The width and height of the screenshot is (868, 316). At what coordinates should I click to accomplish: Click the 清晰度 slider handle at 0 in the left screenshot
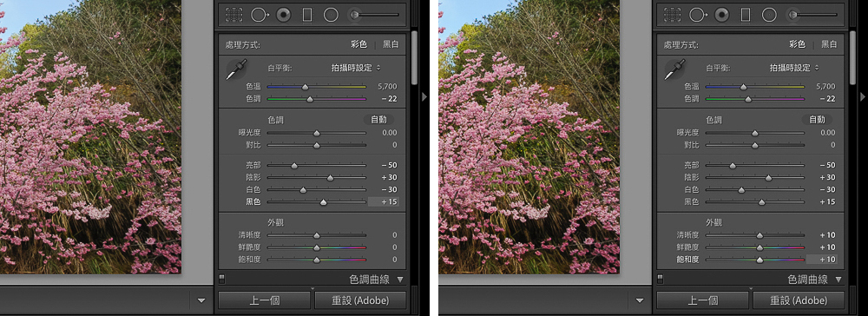(317, 235)
